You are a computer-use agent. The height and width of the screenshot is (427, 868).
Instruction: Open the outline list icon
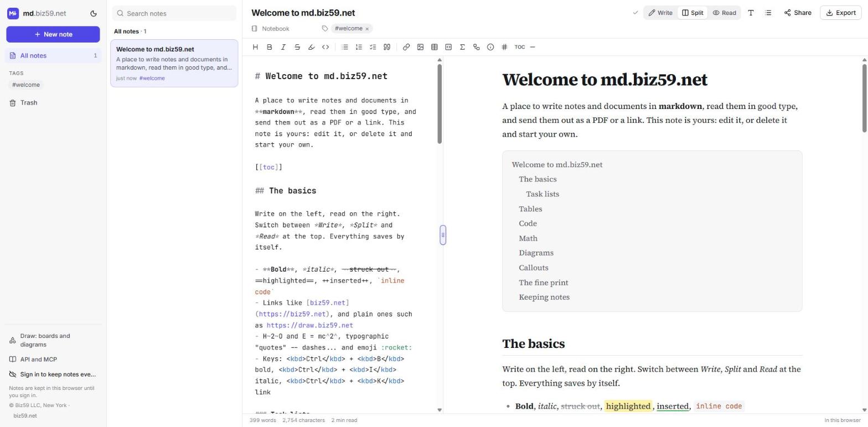coord(768,13)
